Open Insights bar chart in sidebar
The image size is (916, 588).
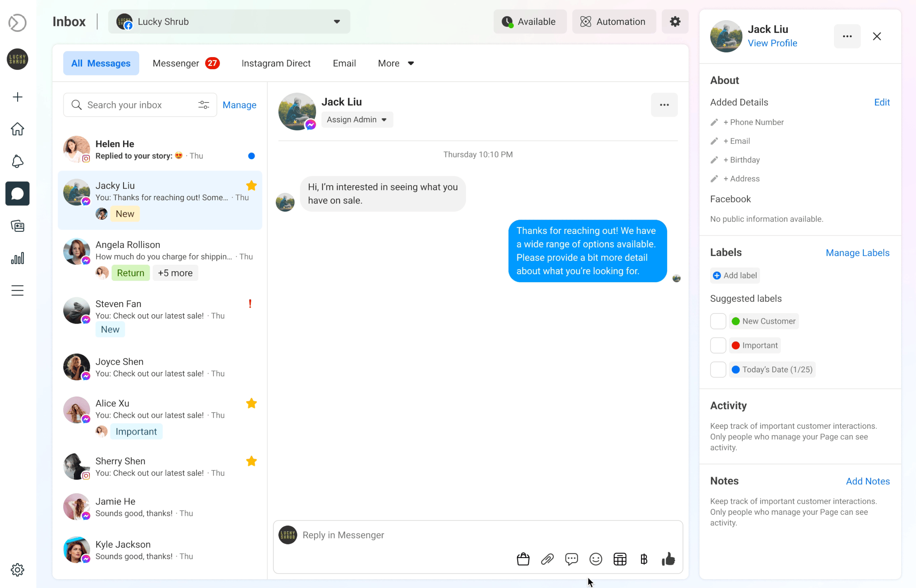(18, 258)
